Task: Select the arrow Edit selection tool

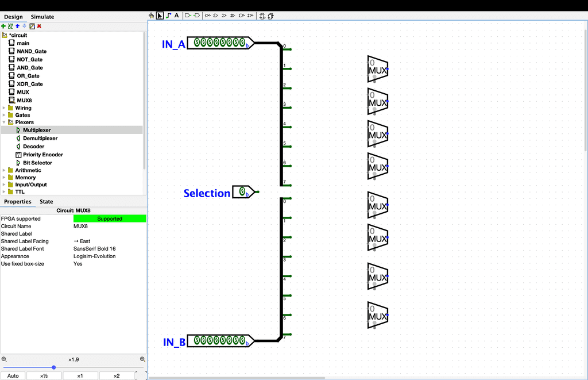Action: tap(160, 16)
